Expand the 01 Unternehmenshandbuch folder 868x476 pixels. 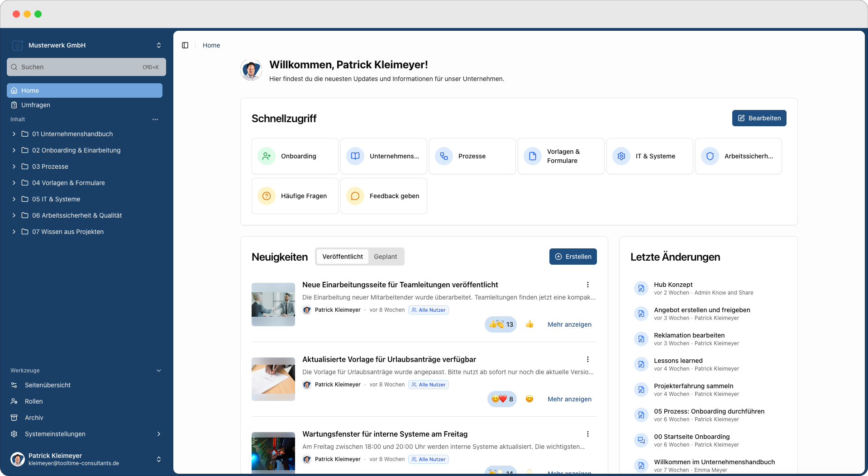pos(14,134)
